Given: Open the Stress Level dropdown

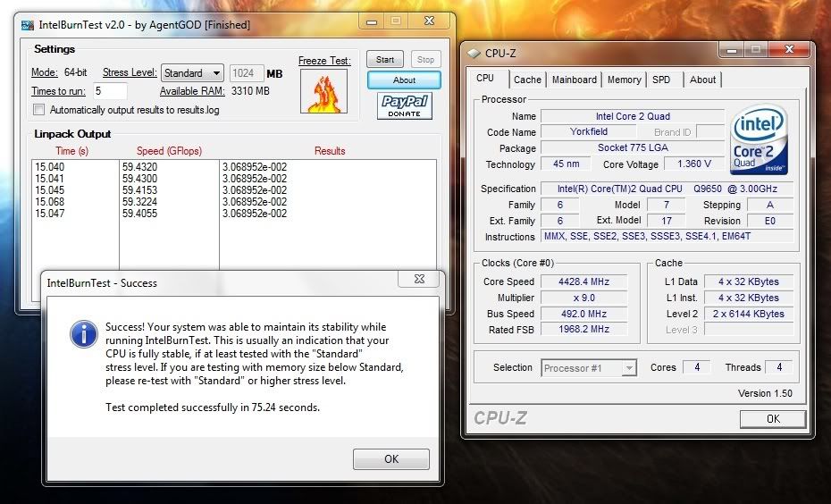Looking at the screenshot, I should coord(192,73).
